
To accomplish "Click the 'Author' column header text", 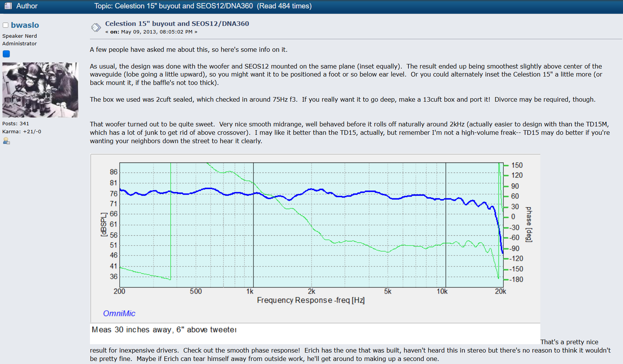I will coord(27,6).
